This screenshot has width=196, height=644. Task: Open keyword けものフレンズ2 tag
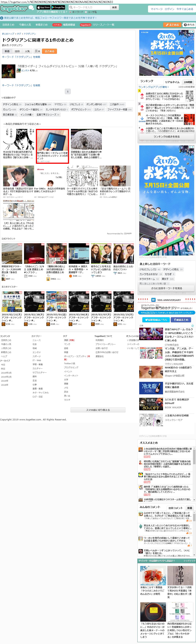tap(150, 269)
